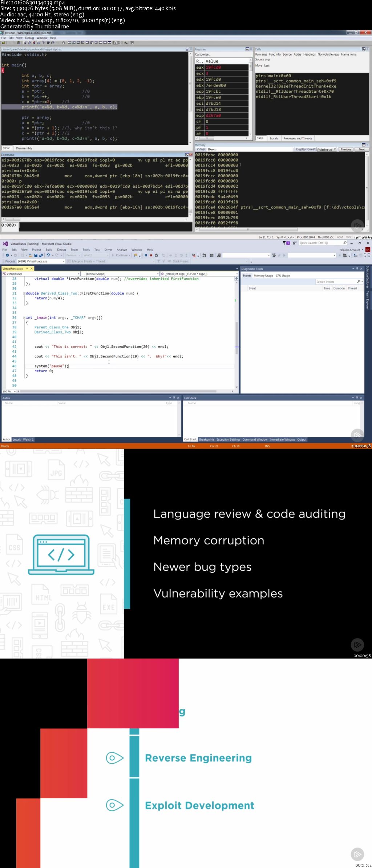The width and height of the screenshot is (372, 868).
Task: Pin the Diagnostic Tools panel
Action: click(x=357, y=269)
